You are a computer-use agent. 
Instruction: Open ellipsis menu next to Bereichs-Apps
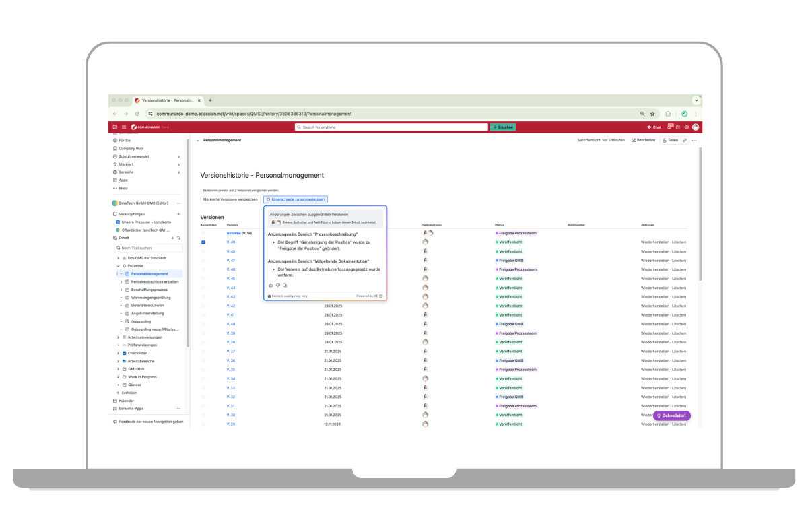coord(178,409)
